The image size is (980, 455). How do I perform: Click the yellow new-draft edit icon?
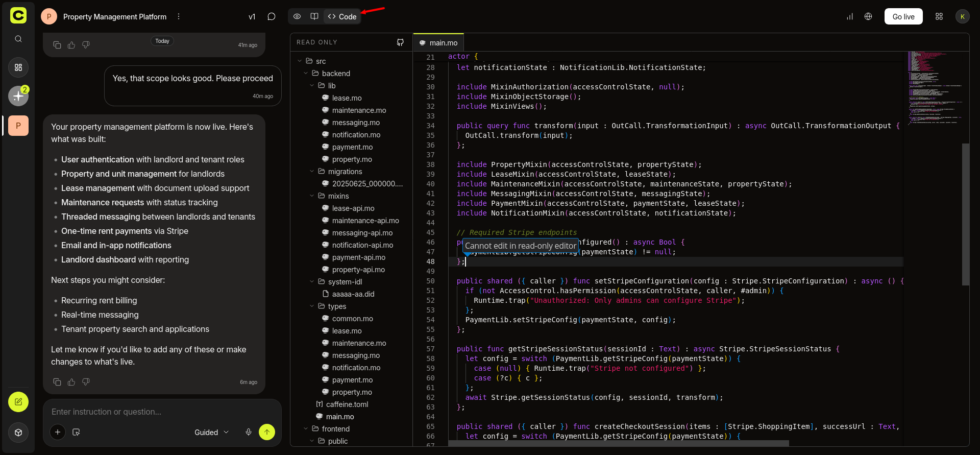tap(18, 402)
